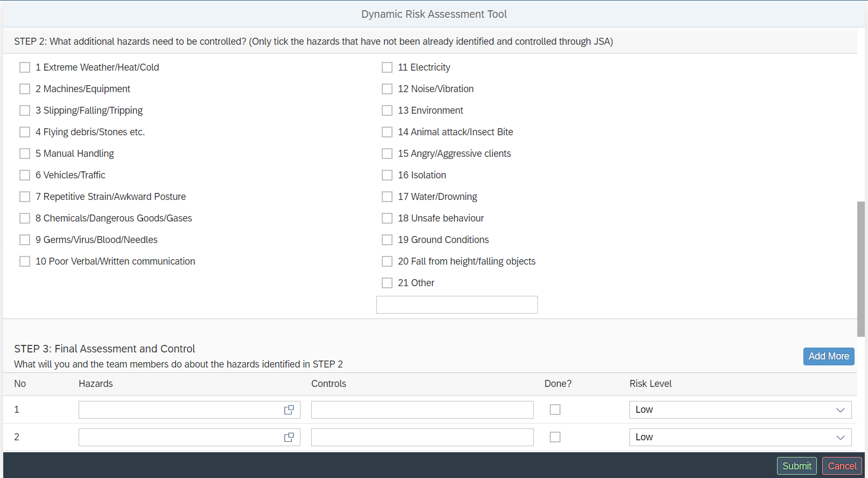The height and width of the screenshot is (478, 868).
Task: Tick the Extreme Weather/Heat/Cold checkbox
Action: click(25, 67)
